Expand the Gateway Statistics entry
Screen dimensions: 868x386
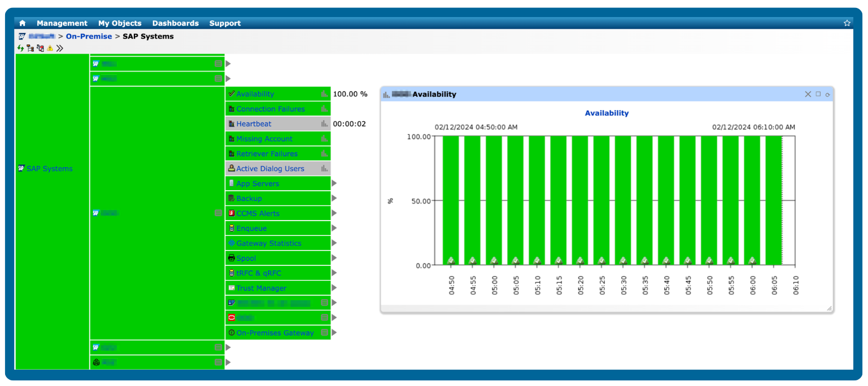334,243
